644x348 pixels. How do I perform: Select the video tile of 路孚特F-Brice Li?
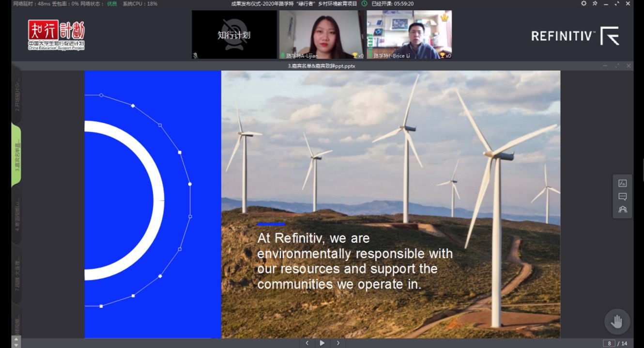click(409, 35)
